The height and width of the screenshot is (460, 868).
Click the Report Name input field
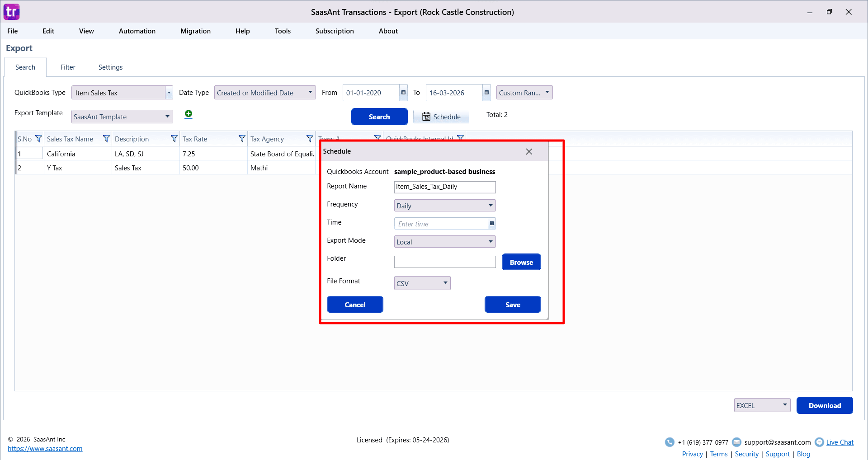coord(444,187)
